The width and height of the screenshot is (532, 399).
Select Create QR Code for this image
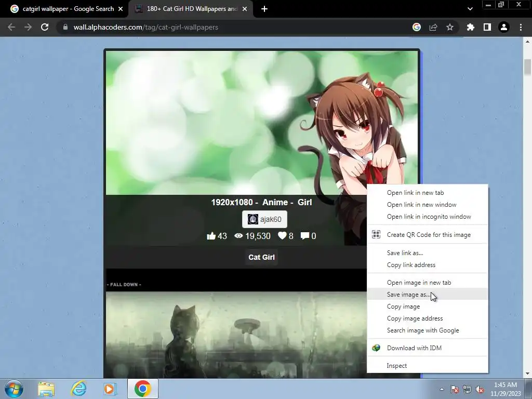click(428, 235)
